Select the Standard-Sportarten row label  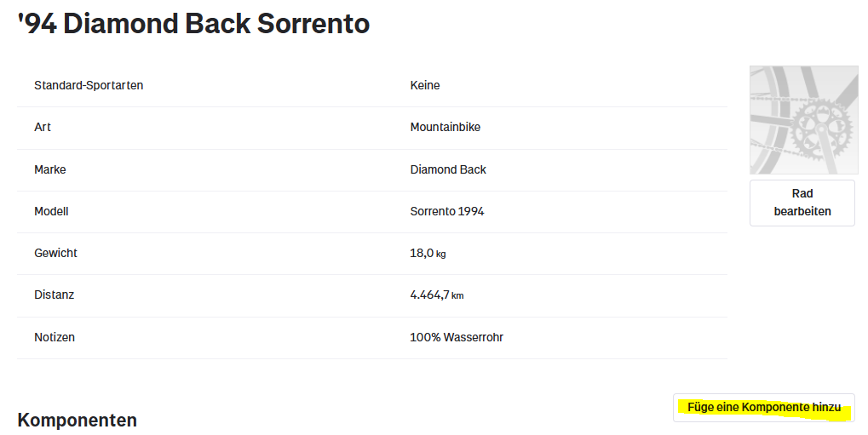(x=89, y=85)
